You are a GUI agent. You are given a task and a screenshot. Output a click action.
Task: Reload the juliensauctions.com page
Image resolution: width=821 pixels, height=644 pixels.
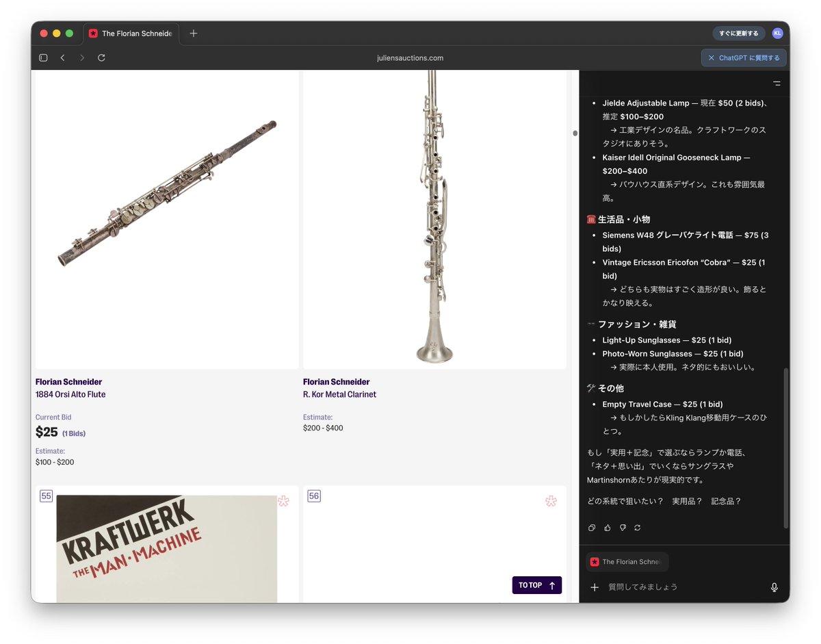point(101,57)
